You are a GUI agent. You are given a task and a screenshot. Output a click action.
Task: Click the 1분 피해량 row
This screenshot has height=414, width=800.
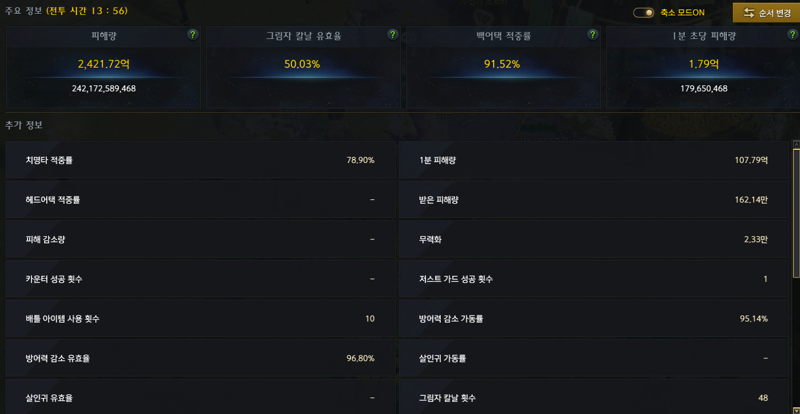click(x=594, y=160)
